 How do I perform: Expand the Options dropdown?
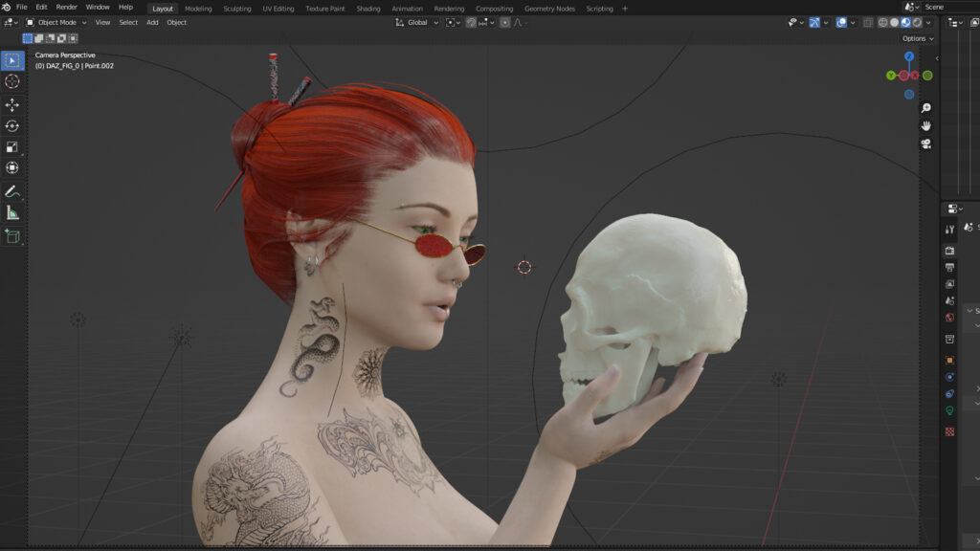click(917, 38)
